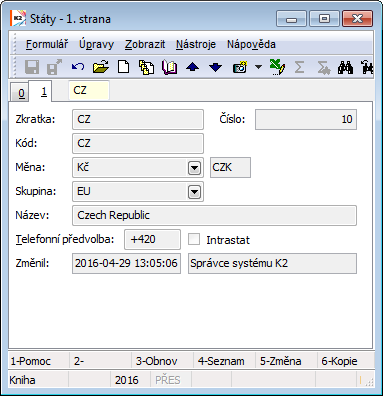This screenshot has height=396, width=383.
Task: Click the binoculars search icon
Action: pos(345,67)
